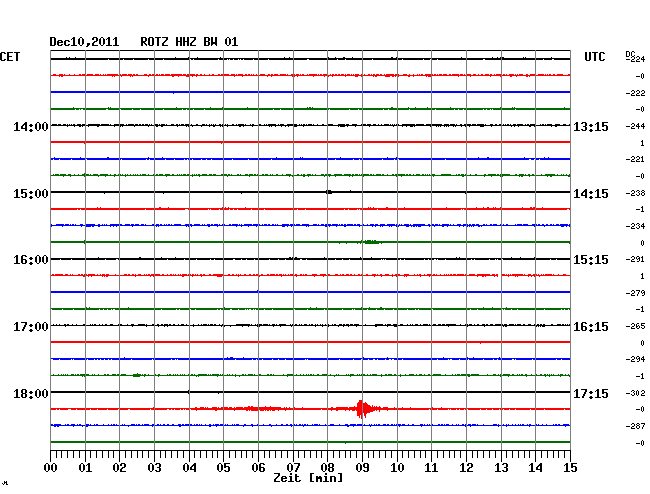Screen dimensions: 650x494
Task: Select the 18:00 CET time label
Action: pyautogui.click(x=31, y=393)
